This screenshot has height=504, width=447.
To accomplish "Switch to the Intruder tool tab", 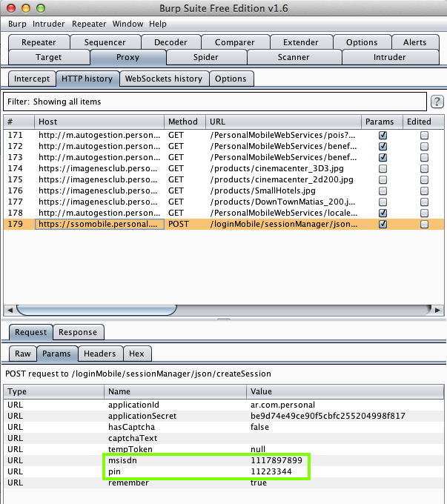I will tap(390, 57).
